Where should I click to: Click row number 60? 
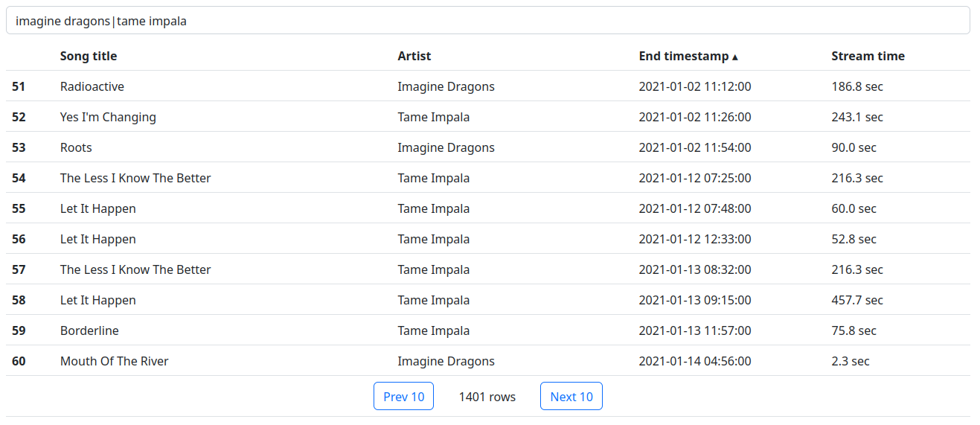pyautogui.click(x=19, y=361)
